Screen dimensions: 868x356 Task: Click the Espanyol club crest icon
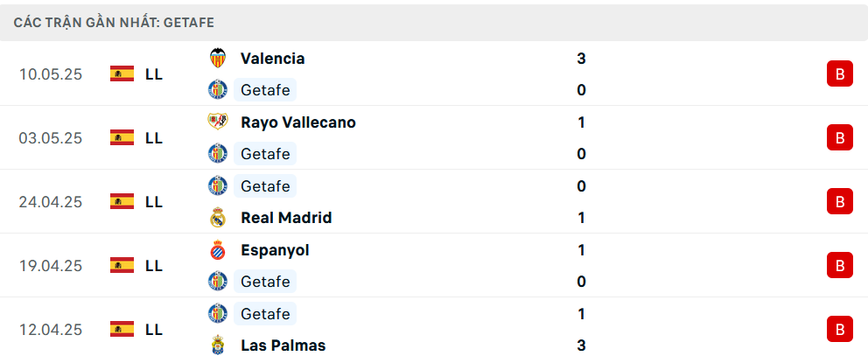(x=218, y=250)
